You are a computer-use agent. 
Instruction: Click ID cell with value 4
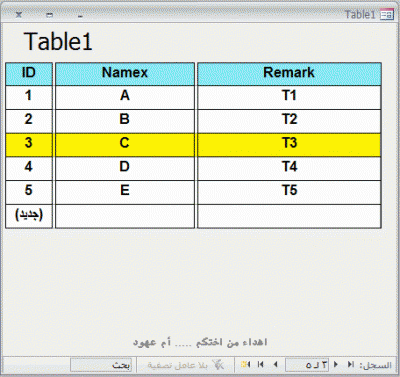coord(29,168)
